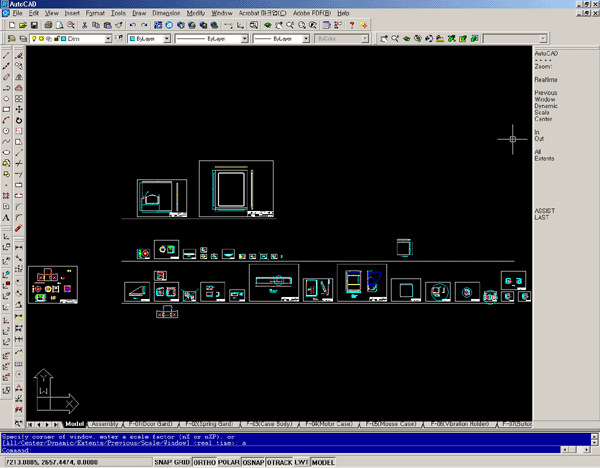Toggle OSNAP in status bar
The height and width of the screenshot is (468, 600).
(253, 462)
